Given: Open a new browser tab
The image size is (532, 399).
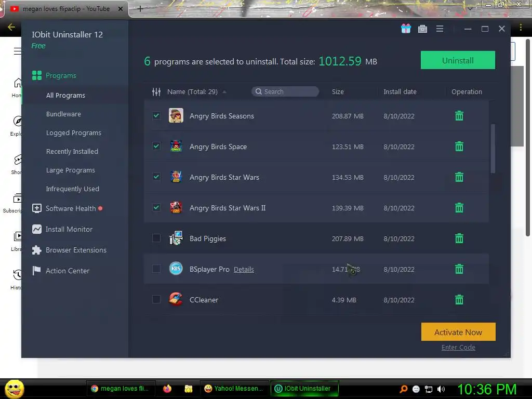Looking at the screenshot, I should (140, 9).
